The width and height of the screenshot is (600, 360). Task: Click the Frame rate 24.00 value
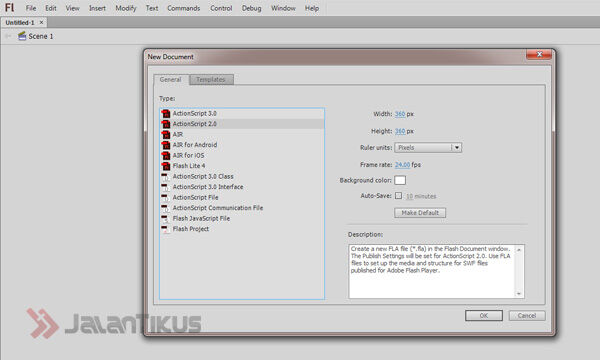(x=402, y=165)
